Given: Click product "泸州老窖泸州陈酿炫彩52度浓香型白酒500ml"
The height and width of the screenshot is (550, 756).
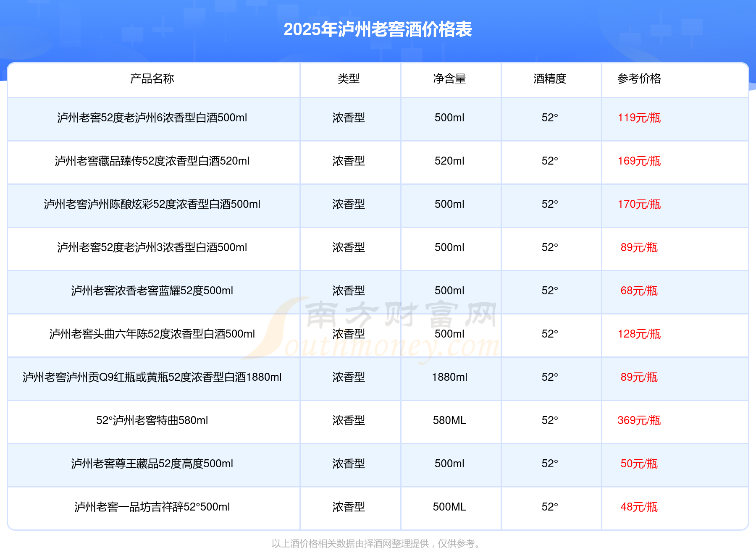Looking at the screenshot, I should 152,204.
